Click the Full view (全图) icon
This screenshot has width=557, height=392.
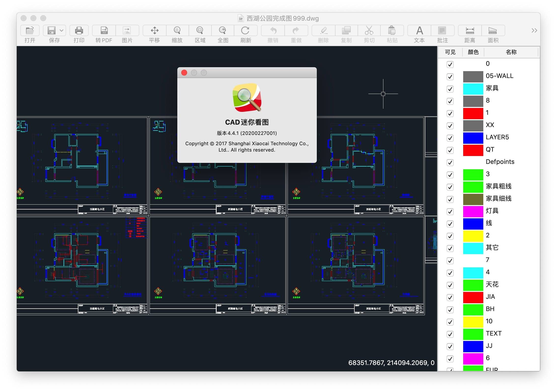click(223, 31)
